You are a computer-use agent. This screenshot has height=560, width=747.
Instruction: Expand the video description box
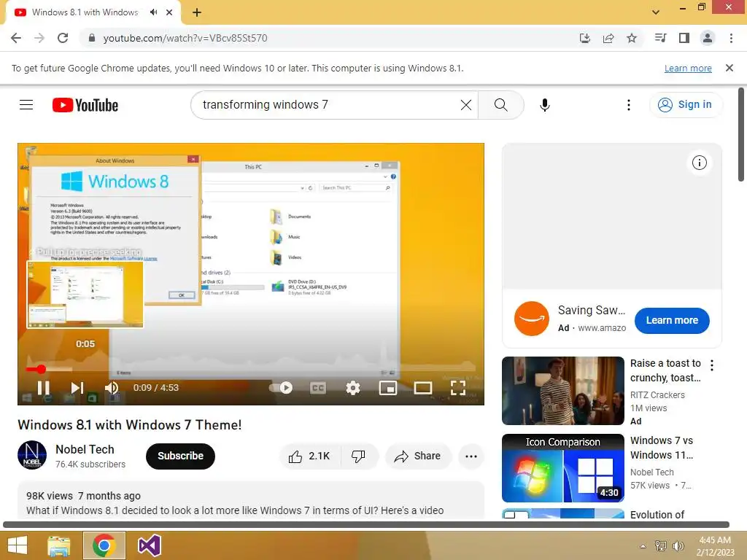tap(251, 500)
